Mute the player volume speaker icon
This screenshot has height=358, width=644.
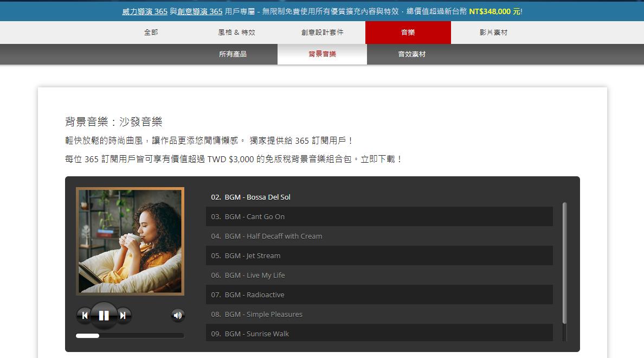(x=177, y=316)
